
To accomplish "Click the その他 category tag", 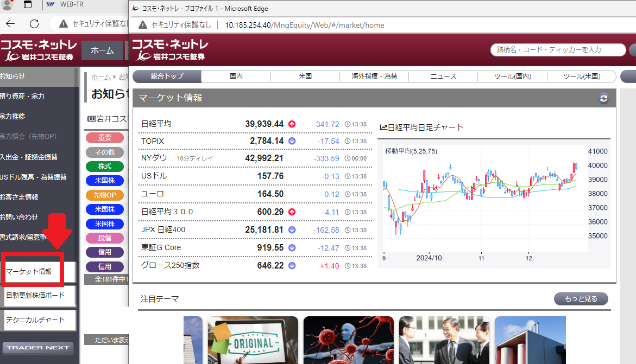I will coord(105,152).
